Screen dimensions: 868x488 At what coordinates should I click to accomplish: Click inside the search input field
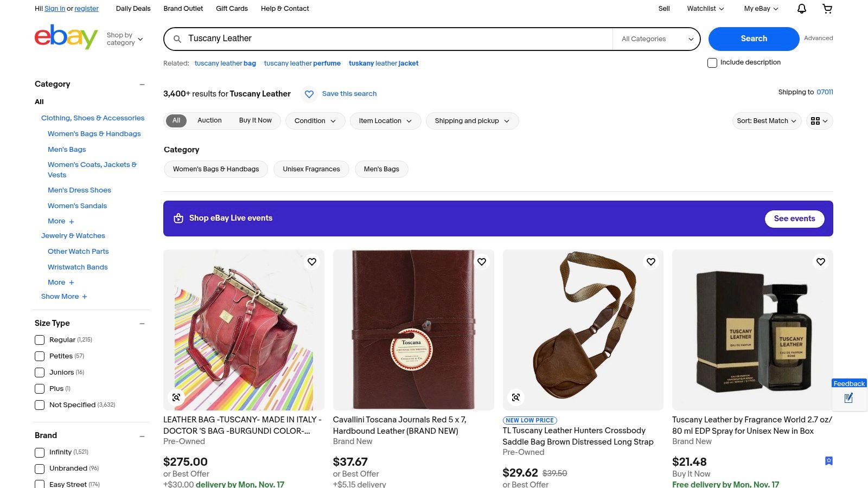(380, 38)
